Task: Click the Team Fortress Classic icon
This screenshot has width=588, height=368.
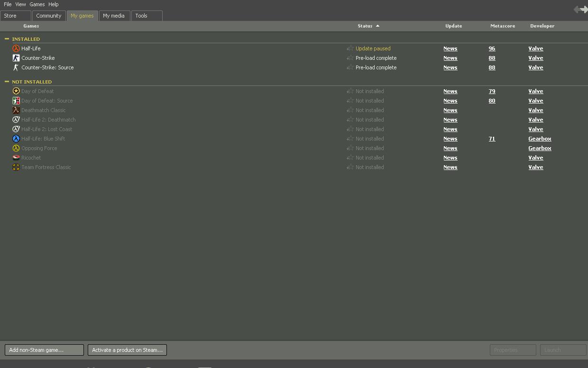Action: [x=16, y=167]
